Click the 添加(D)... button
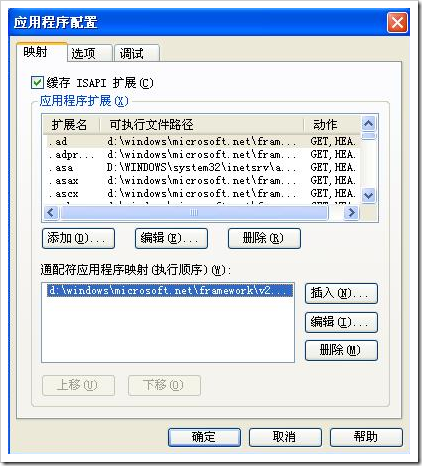 pos(79,238)
